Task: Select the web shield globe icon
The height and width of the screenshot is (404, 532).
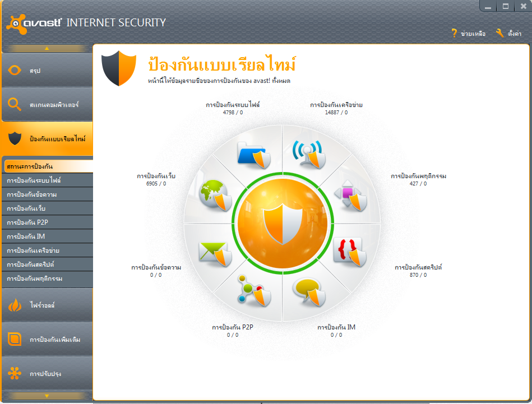Action: 215,195
